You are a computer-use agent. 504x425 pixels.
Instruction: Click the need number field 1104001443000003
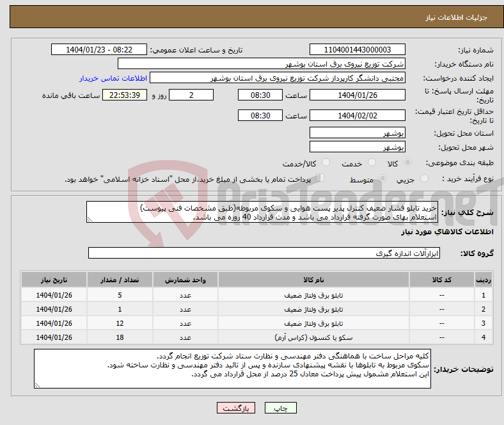pyautogui.click(x=358, y=49)
